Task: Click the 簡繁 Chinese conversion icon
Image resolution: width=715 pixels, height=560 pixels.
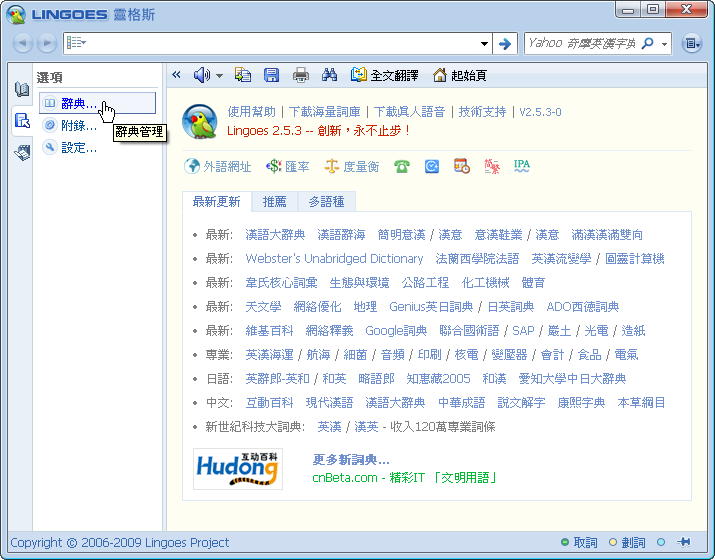Action: coord(492,166)
